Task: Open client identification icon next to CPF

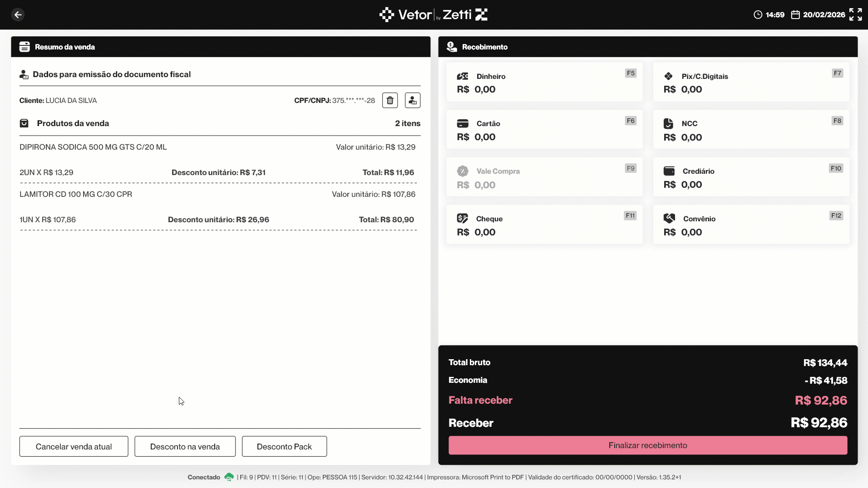Action: click(x=412, y=100)
